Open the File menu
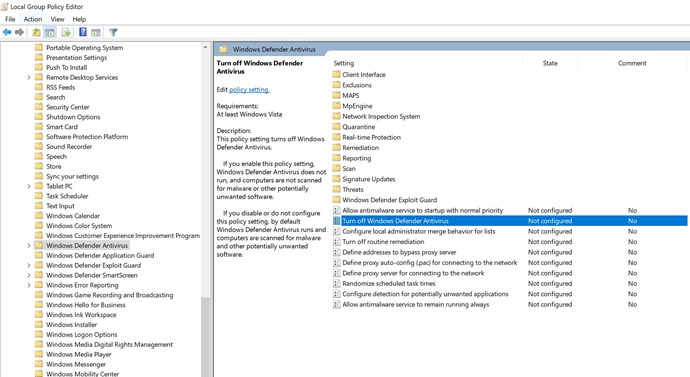The height and width of the screenshot is (377, 690). click(x=10, y=19)
